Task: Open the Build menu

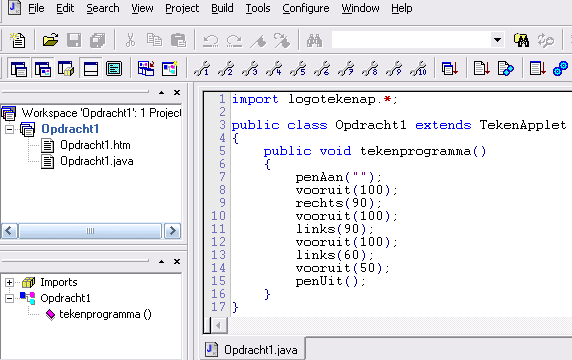Action: click(x=222, y=8)
